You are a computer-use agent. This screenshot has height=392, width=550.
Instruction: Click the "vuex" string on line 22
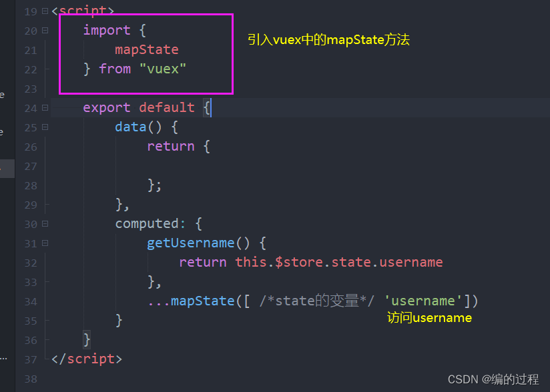coord(162,69)
